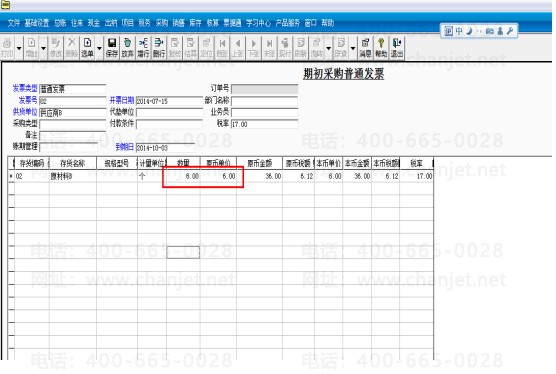Click the 打印 print toolbar icon
Screen dimensions: 556x374
click(x=7, y=48)
